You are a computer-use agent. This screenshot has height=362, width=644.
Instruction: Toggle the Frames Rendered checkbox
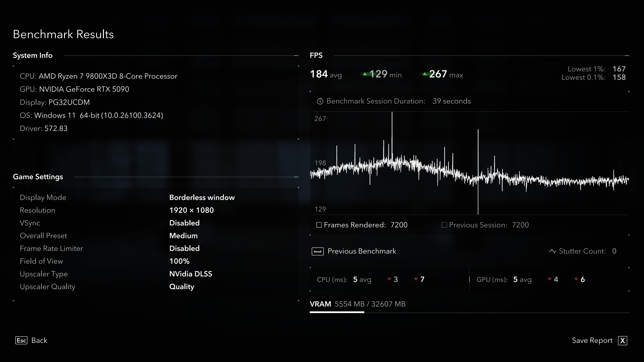[319, 225]
